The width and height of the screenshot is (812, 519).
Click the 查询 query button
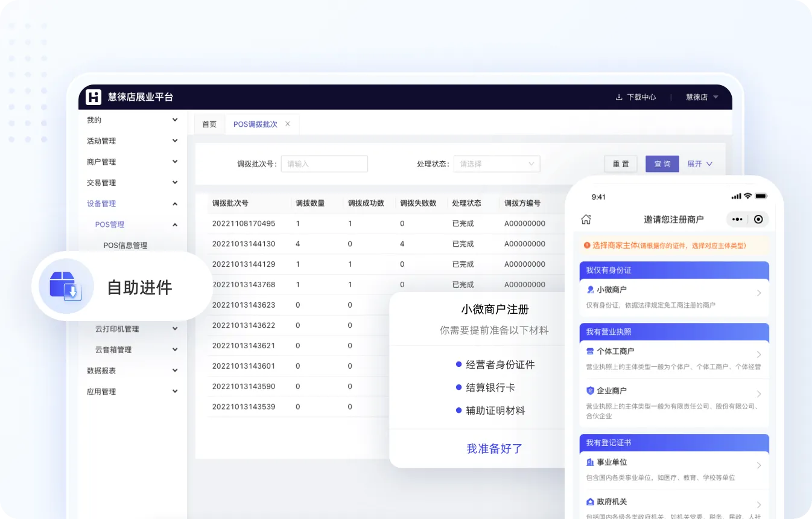(x=662, y=164)
